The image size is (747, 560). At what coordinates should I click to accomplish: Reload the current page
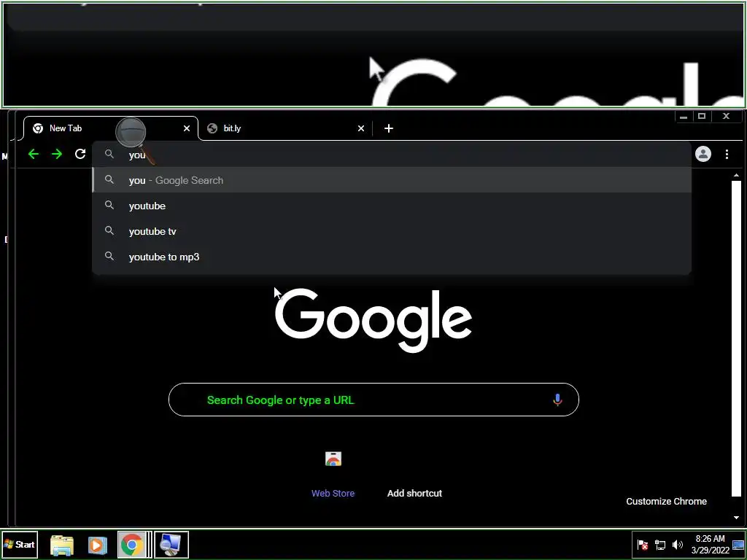[80, 154]
